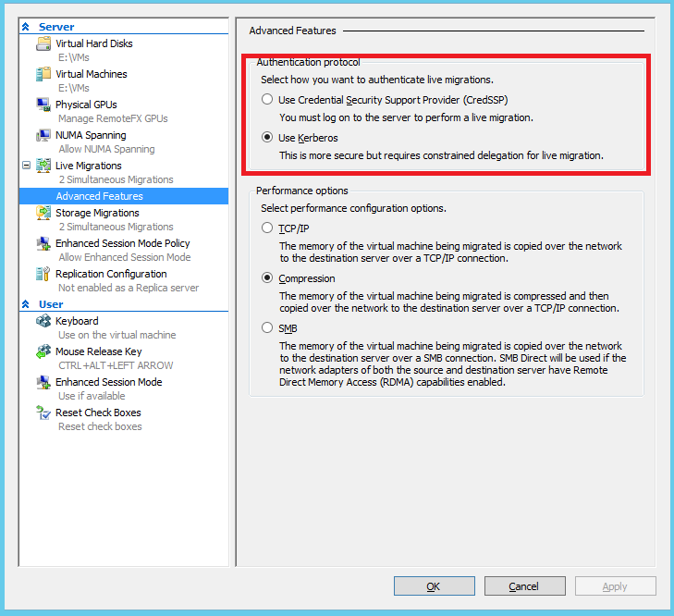This screenshot has height=616, width=674.
Task: Open NUMA Spanning settings
Action: pyautogui.click(x=91, y=135)
